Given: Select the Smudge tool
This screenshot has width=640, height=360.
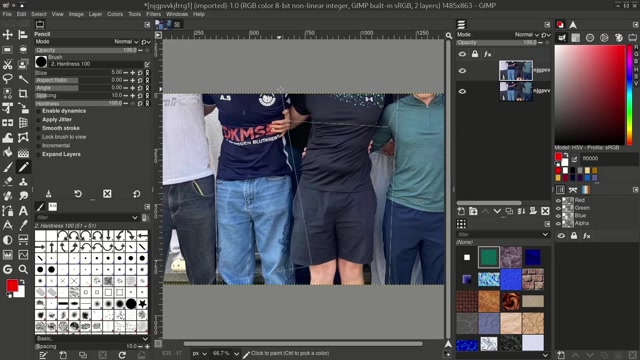Looking at the screenshot, I should point(23,196).
